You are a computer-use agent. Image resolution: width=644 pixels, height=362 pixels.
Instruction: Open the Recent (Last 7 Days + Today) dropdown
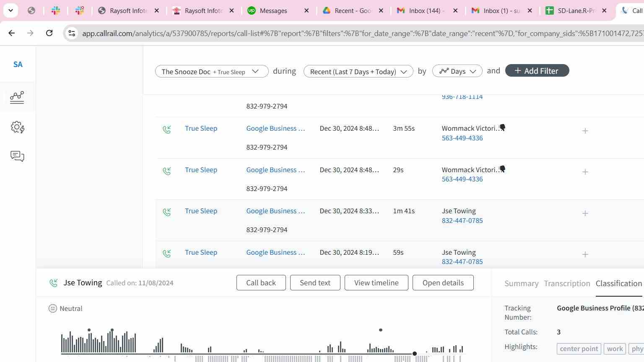pos(358,71)
